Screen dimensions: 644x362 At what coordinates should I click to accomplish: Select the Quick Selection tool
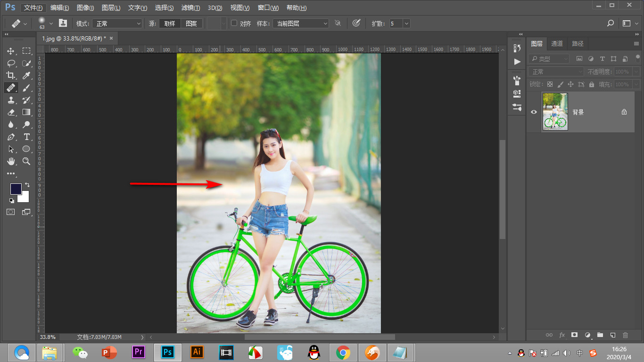26,63
